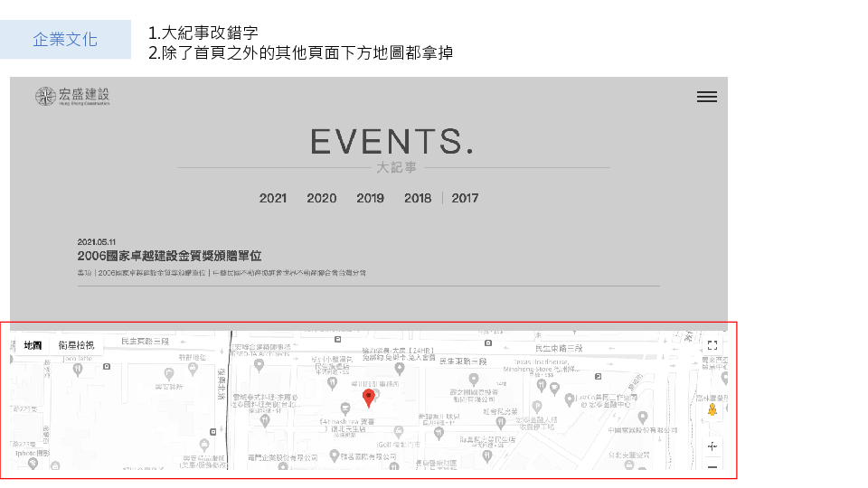Click the 宏盛建設 logo
Image resolution: width=868 pixels, height=488 pixels.
(x=72, y=97)
